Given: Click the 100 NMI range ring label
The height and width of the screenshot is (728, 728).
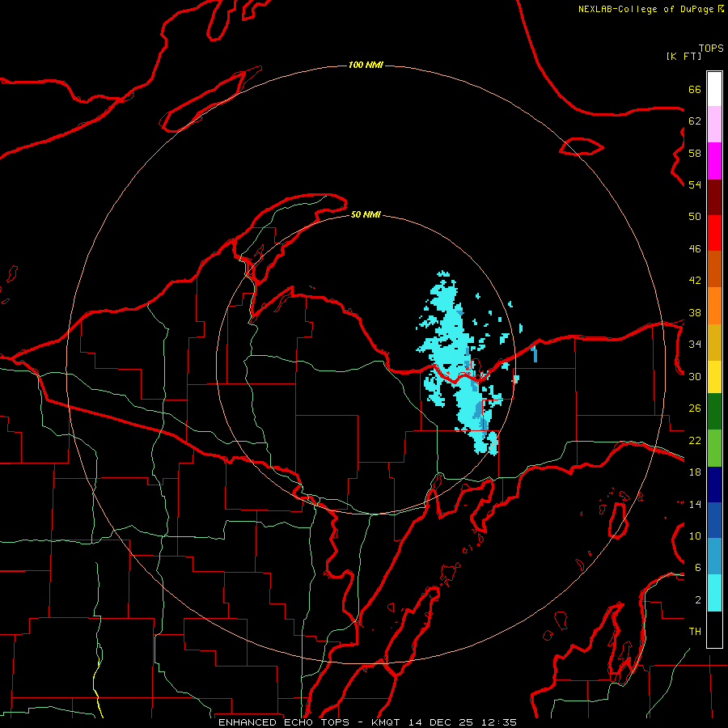Looking at the screenshot, I should click(366, 65).
